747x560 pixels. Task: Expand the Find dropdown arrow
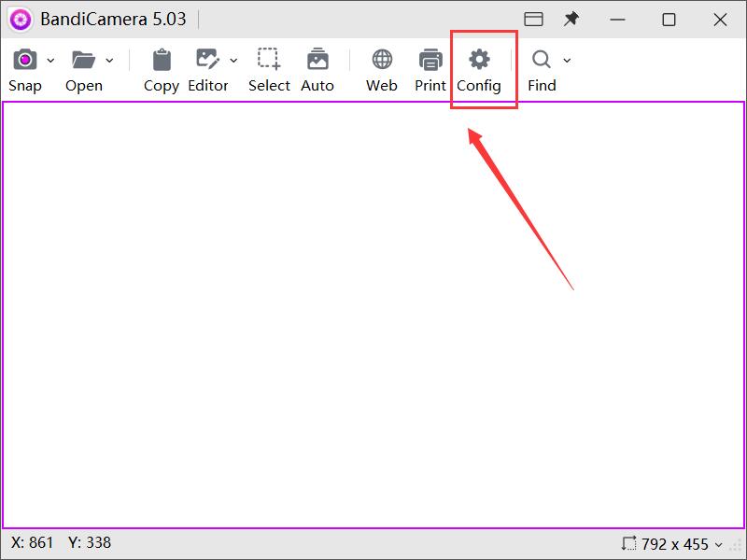567,61
